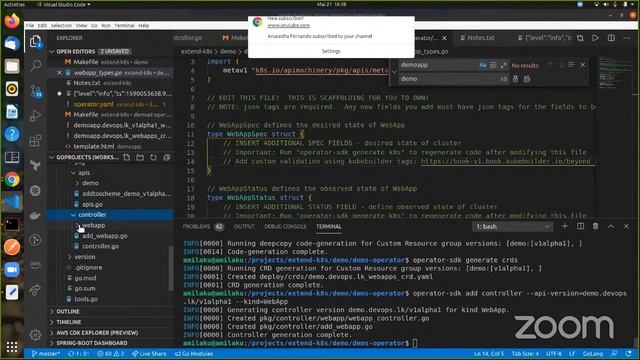The height and width of the screenshot is (360, 640).
Task: Click New Folder icon in GOPROJECTS header
Action: tap(140, 157)
